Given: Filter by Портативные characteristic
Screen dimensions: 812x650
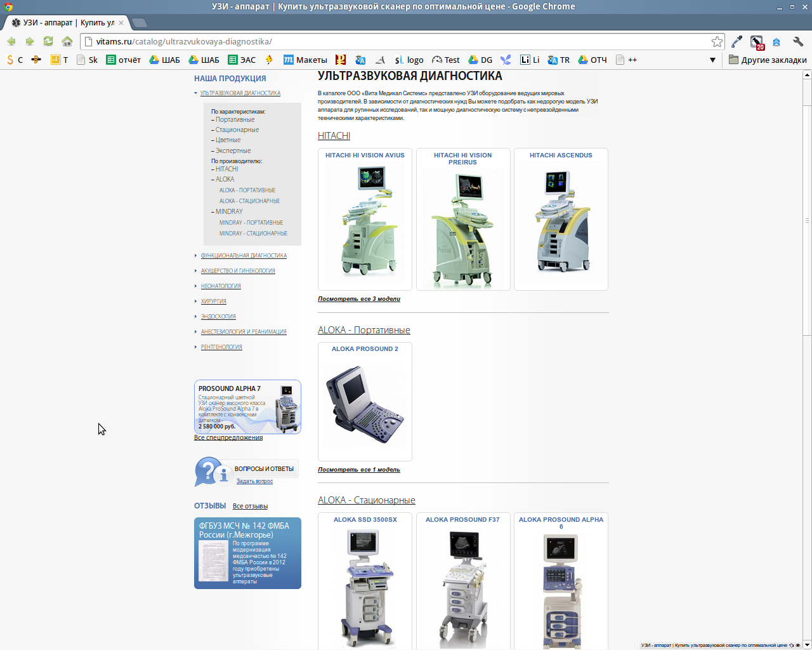Looking at the screenshot, I should pos(235,119).
